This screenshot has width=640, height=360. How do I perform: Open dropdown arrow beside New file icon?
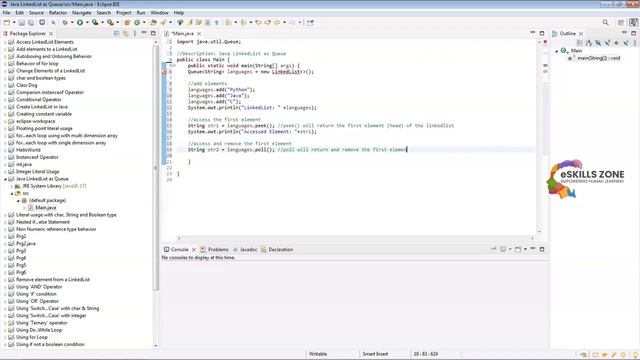[x=14, y=23]
